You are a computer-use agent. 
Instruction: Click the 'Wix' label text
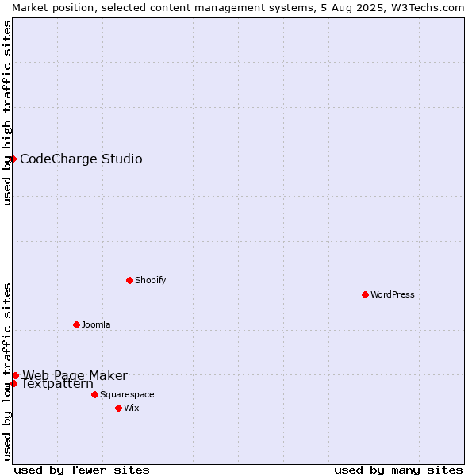point(132,408)
